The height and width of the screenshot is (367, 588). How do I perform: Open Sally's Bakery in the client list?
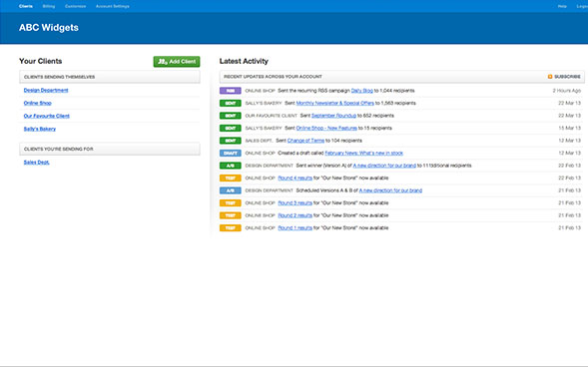39,129
